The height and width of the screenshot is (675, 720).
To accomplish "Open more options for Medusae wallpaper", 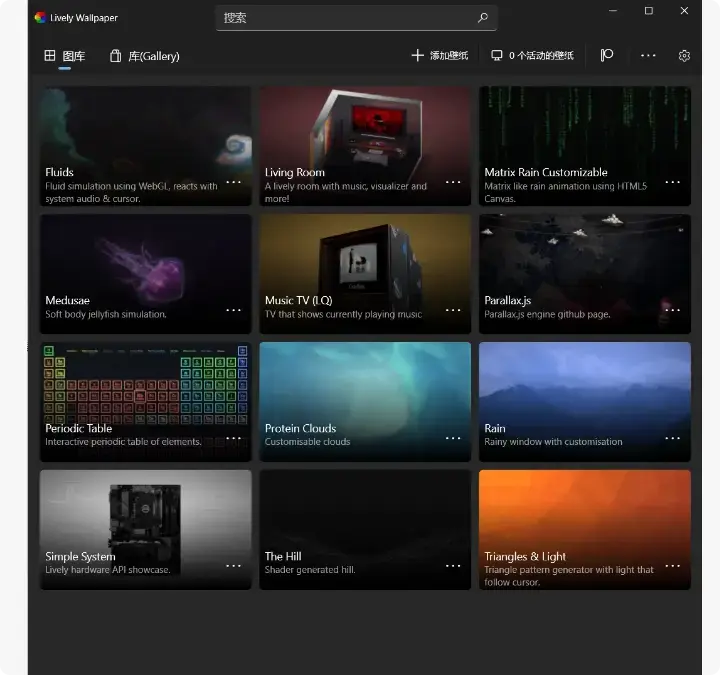I will click(234, 310).
